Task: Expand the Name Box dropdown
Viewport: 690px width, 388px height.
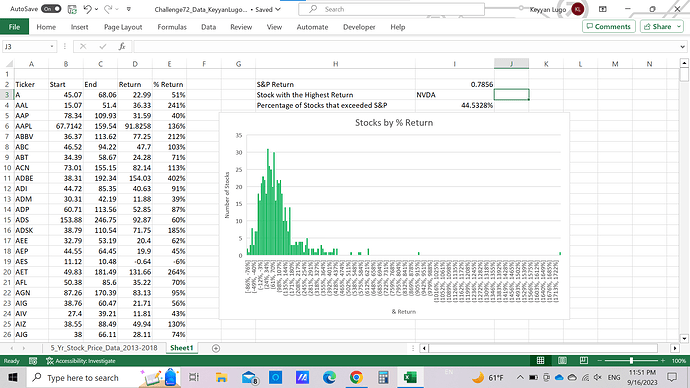Action: [x=52, y=46]
